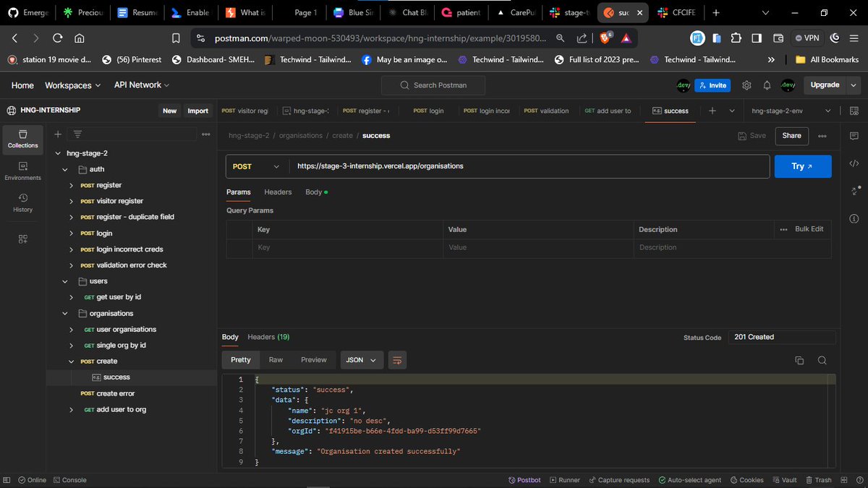Open Postbot in the status bar
The height and width of the screenshot is (488, 868).
[524, 480]
